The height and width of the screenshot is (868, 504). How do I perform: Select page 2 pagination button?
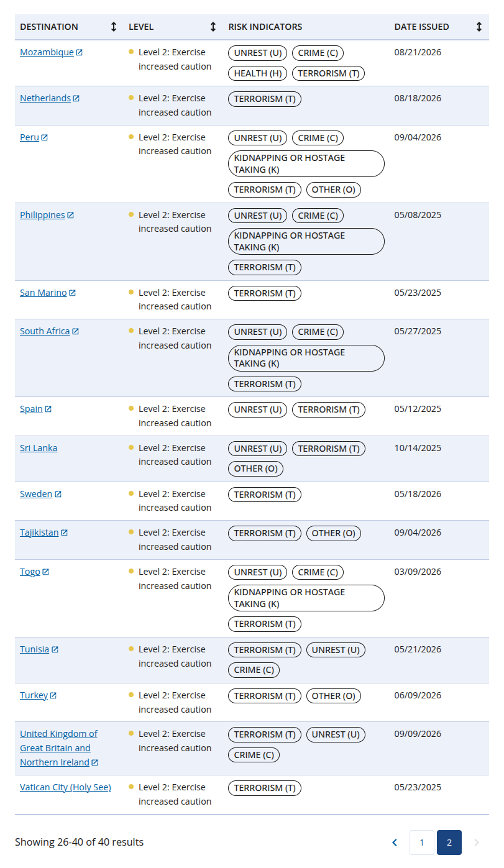click(449, 843)
